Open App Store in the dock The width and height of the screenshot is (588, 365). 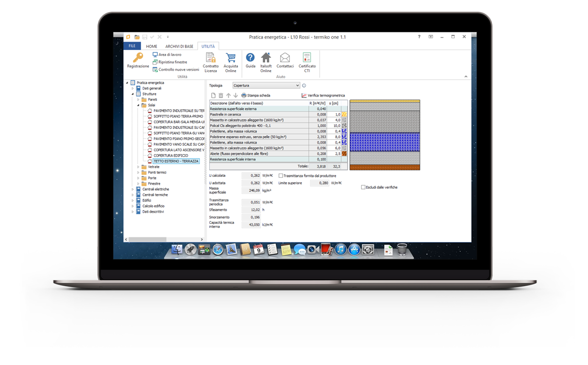[354, 250]
